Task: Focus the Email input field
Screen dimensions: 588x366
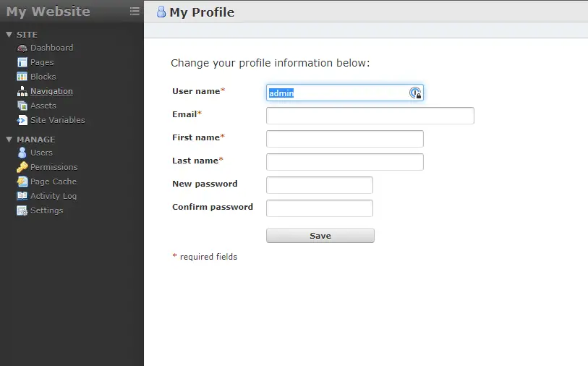Action: [x=370, y=116]
